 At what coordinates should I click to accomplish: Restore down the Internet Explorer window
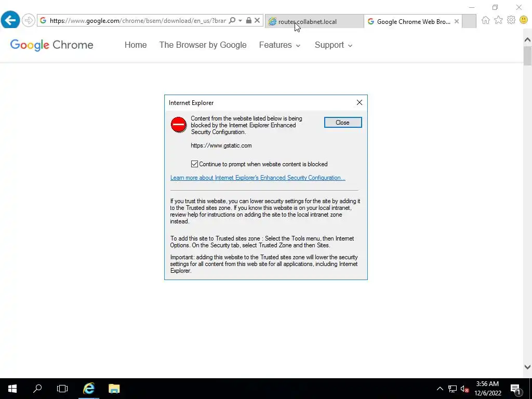495,7
